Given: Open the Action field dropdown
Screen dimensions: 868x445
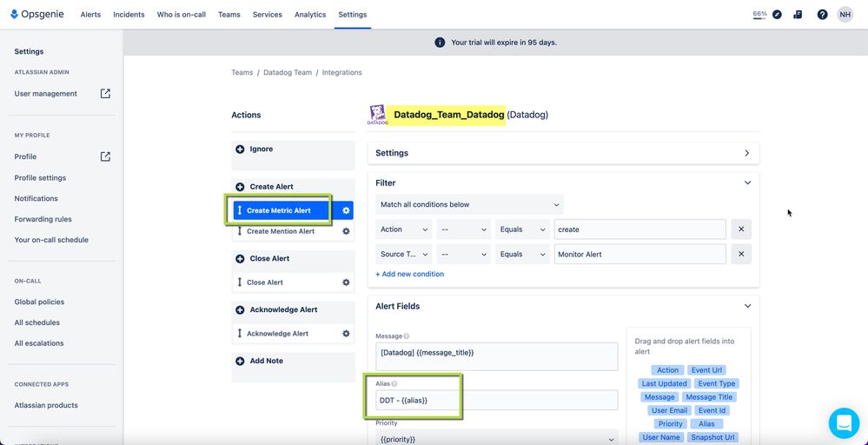Looking at the screenshot, I should pos(403,229).
